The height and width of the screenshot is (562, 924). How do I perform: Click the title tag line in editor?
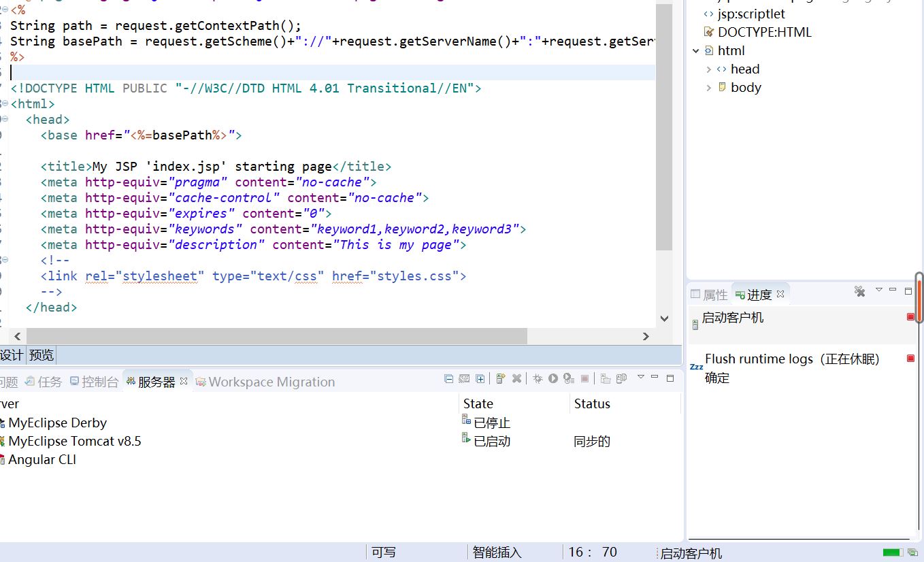pos(216,167)
